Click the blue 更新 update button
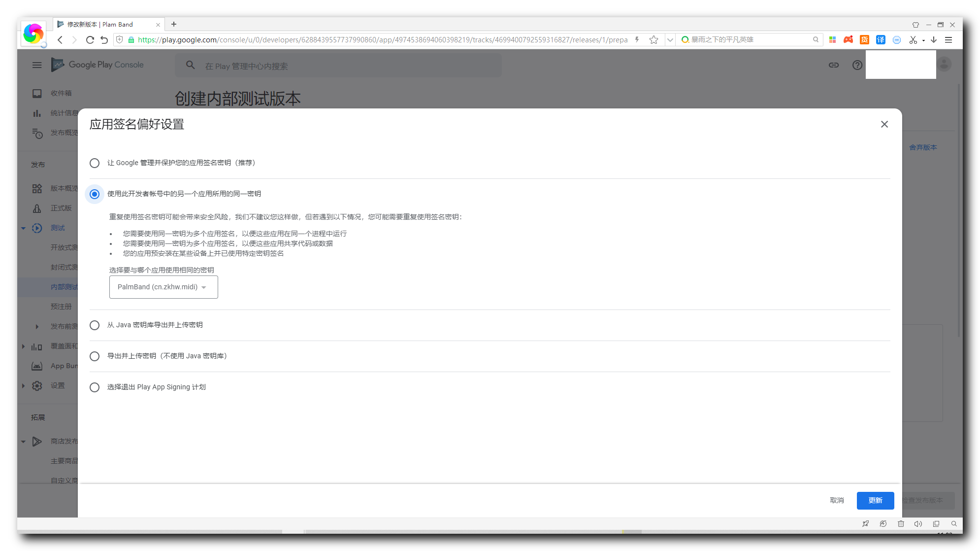This screenshot has width=980, height=551. pyautogui.click(x=875, y=500)
